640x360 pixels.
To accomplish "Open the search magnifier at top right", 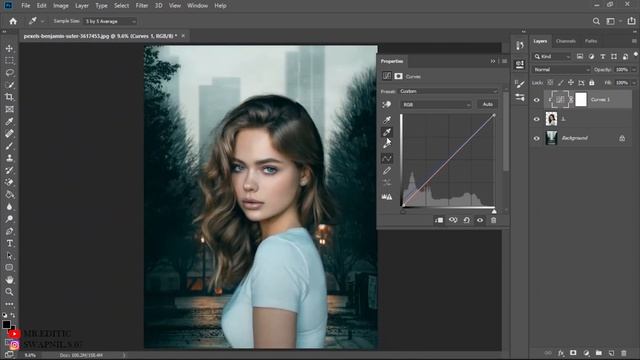I will (596, 21).
